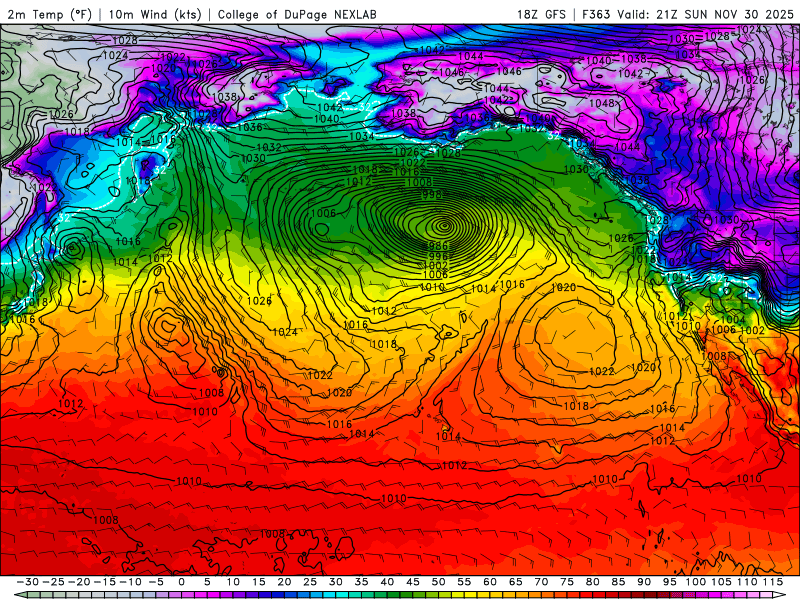Click the 90 value on the temperature scale
Screen dimensions: 800x600
coord(644,582)
